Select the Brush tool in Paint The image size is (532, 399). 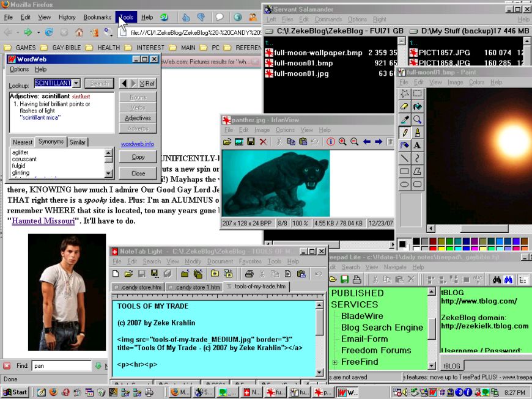point(417,132)
